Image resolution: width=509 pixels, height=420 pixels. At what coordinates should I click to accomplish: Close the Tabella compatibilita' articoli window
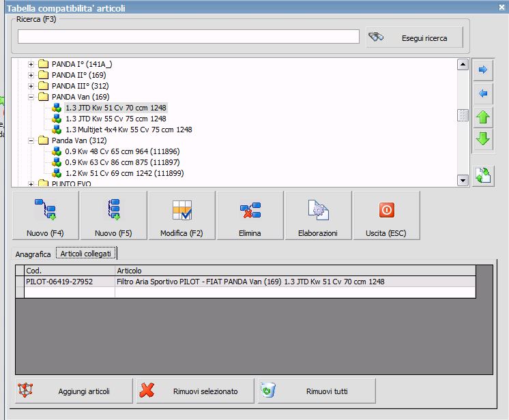tap(502, 7)
